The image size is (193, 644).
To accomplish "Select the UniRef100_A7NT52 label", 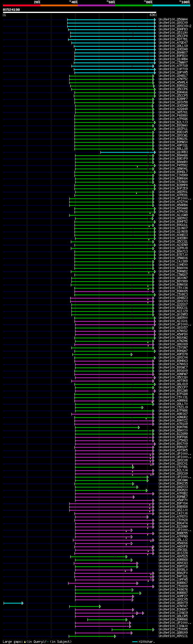I will (x=173, y=79).
